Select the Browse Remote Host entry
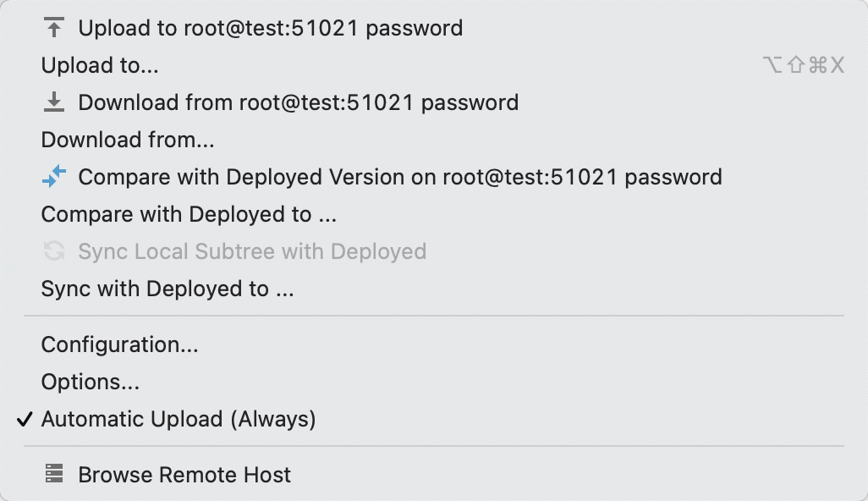Viewport: 868px width, 501px height. click(x=184, y=475)
